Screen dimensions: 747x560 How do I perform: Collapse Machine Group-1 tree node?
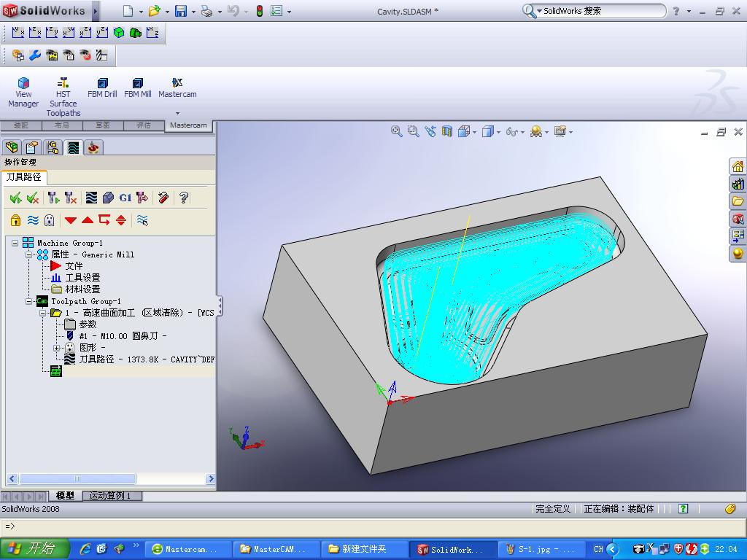click(x=15, y=243)
